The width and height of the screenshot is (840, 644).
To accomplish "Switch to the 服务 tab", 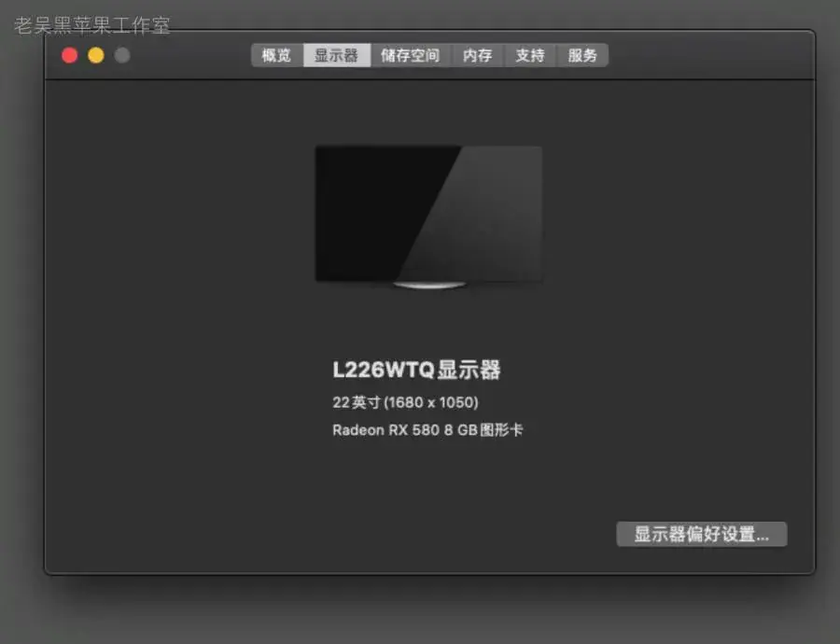I will (581, 55).
